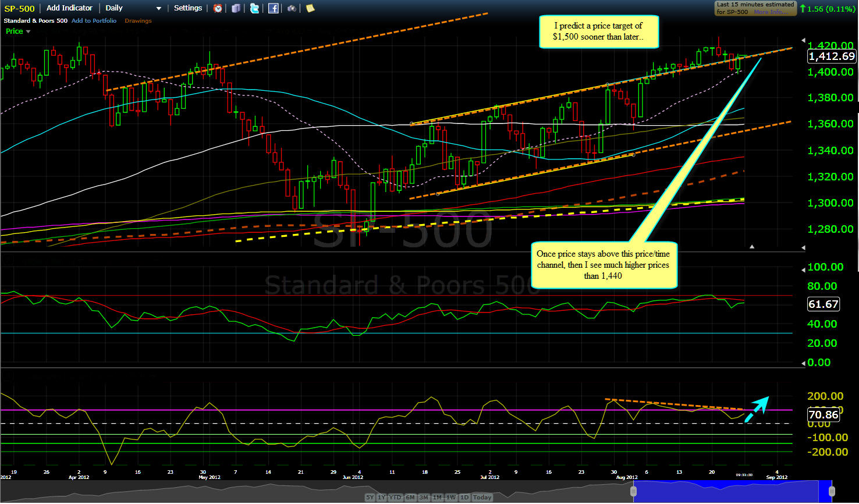Click the up triangle at price pane bottom

coord(752,247)
